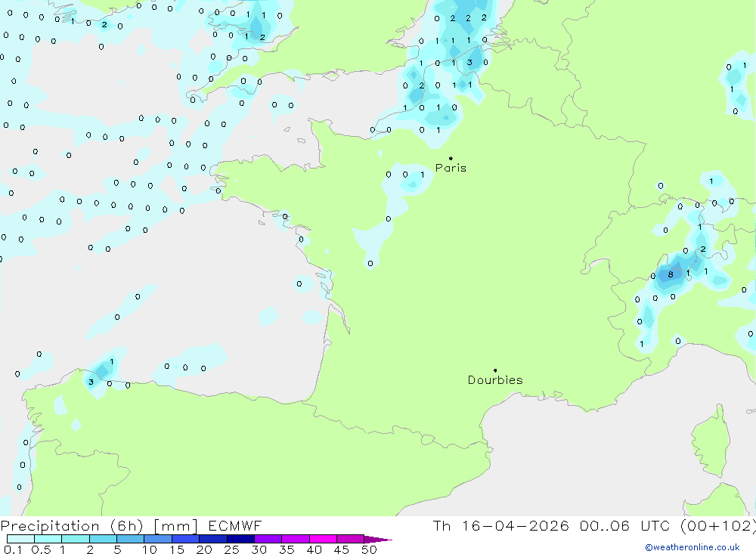Screen dimensions: 756x554
Task: Pick the 5–10 mm legend swatch
Action: 131,539
